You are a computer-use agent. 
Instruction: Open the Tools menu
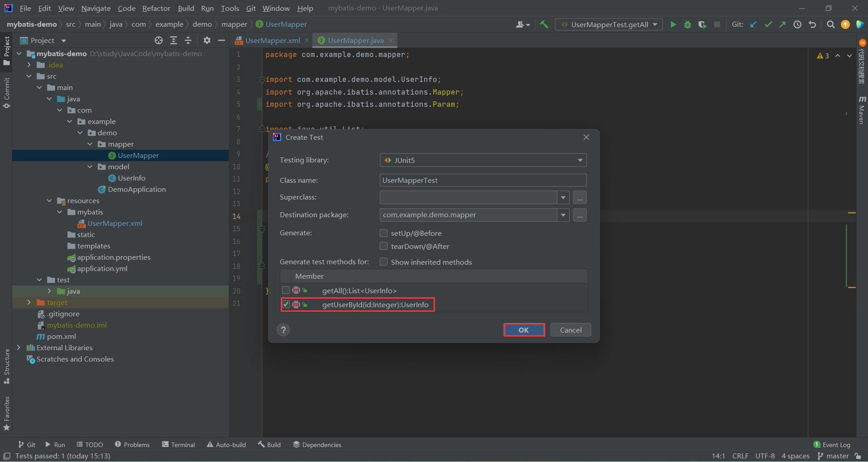(230, 8)
